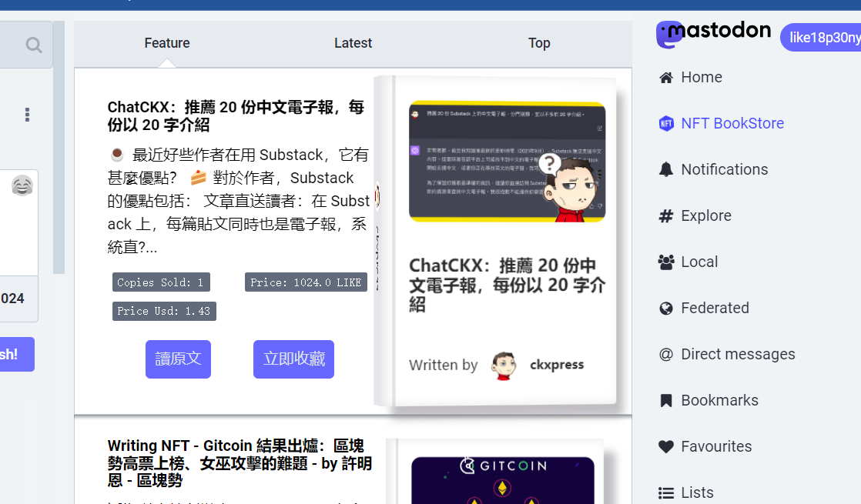The width and height of the screenshot is (861, 504).
Task: Click the 'Written by' label
Action: click(443, 365)
